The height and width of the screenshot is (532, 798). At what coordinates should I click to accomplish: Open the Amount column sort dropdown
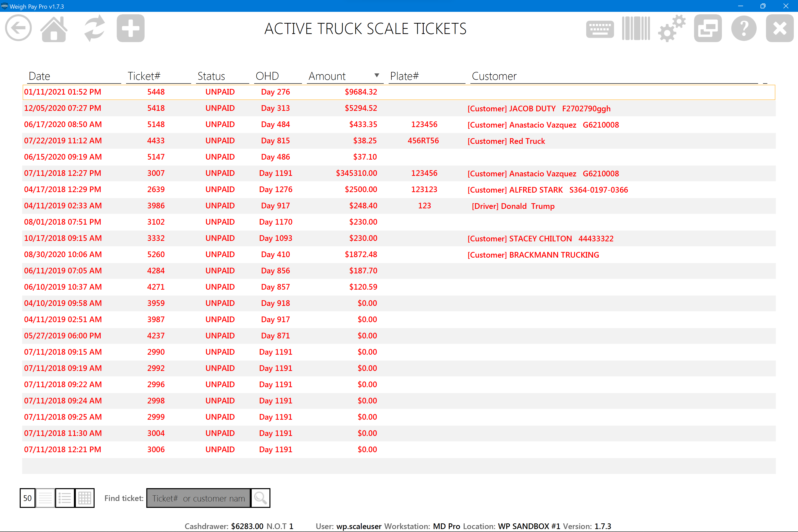click(x=377, y=75)
